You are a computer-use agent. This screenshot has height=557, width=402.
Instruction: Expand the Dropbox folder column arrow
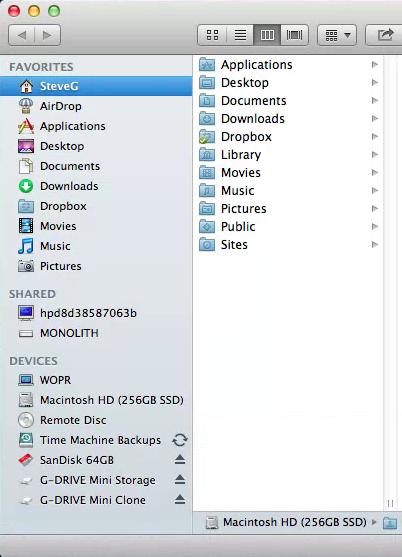coord(374,136)
